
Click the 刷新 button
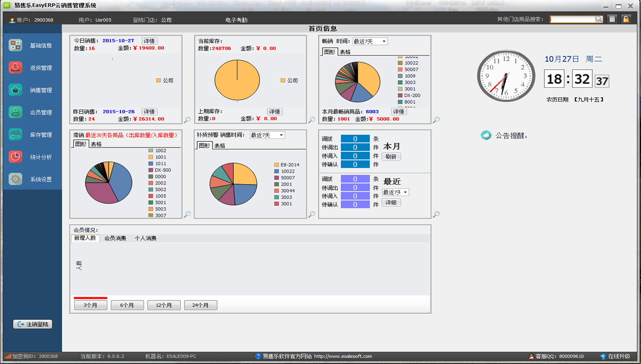coord(391,156)
